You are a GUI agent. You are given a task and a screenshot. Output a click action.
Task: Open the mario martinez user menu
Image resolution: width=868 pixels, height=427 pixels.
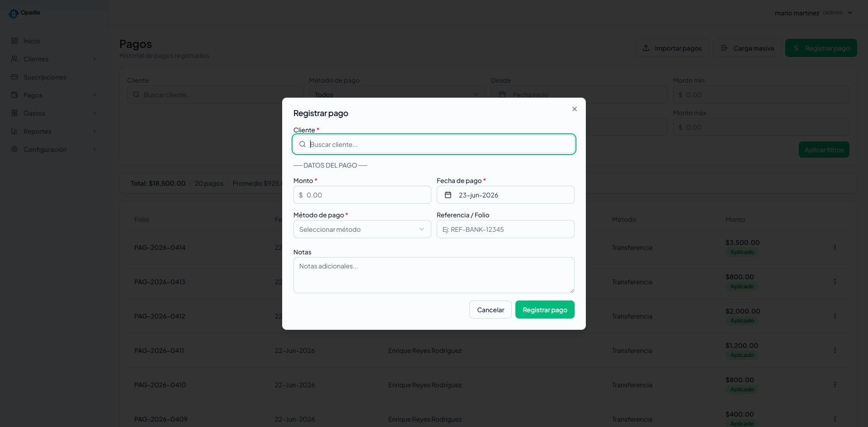(813, 13)
